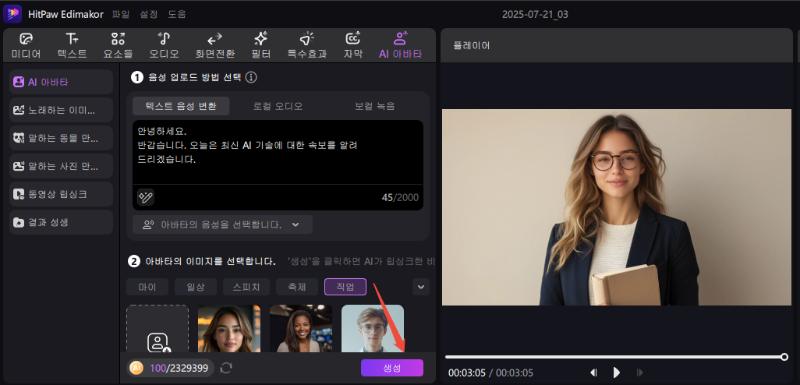The height and width of the screenshot is (385, 800).
Task: Open the 미디어 (Media) panel
Action: click(26, 46)
